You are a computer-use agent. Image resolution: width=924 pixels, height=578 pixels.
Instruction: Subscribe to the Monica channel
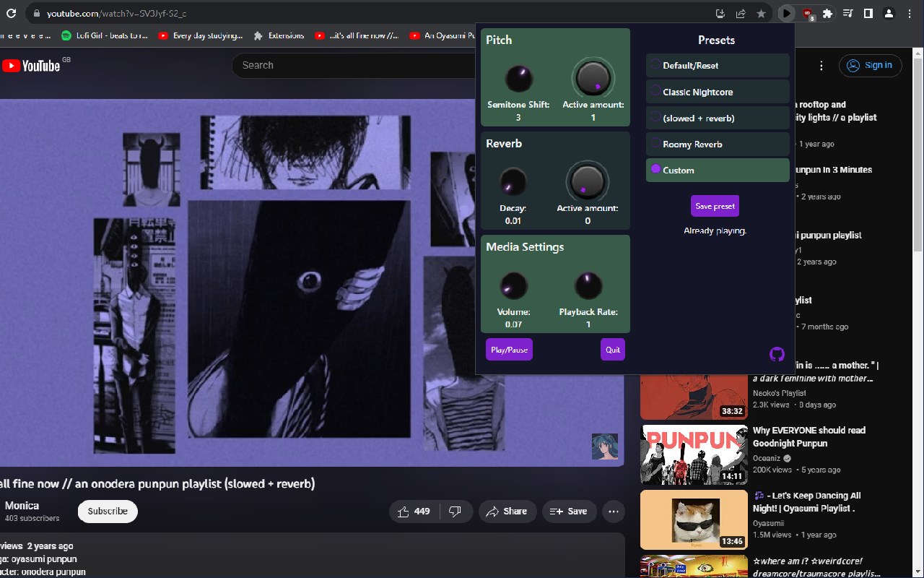click(108, 511)
